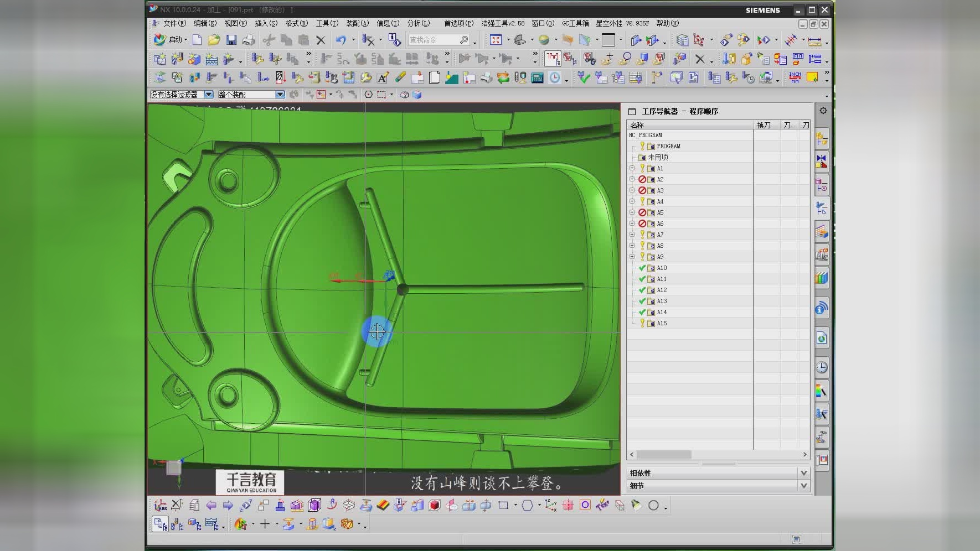Image resolution: width=980 pixels, height=551 pixels.
Task: Click the Create Tool icon
Action: (x=177, y=59)
